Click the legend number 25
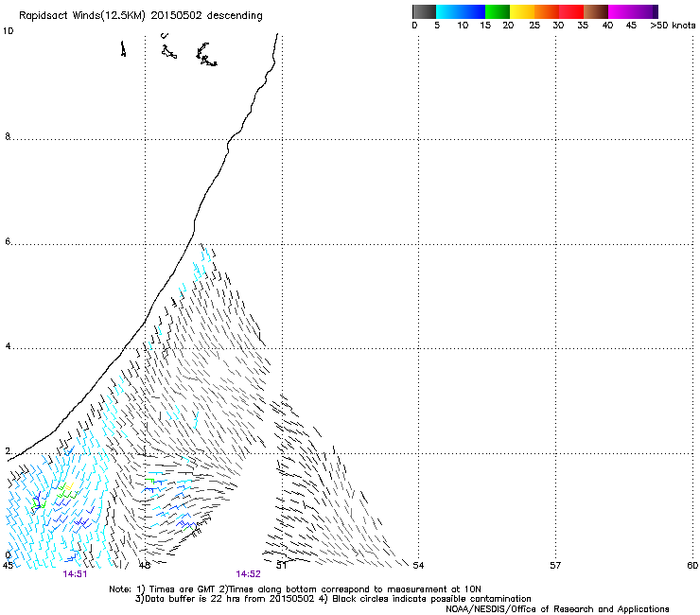The height and width of the screenshot is (615, 700). (534, 26)
